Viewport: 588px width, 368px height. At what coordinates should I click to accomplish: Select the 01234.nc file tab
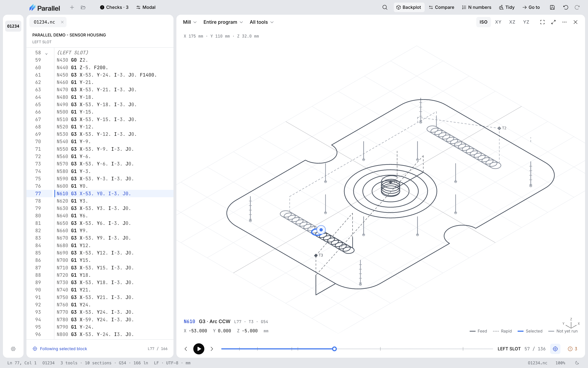(x=44, y=22)
